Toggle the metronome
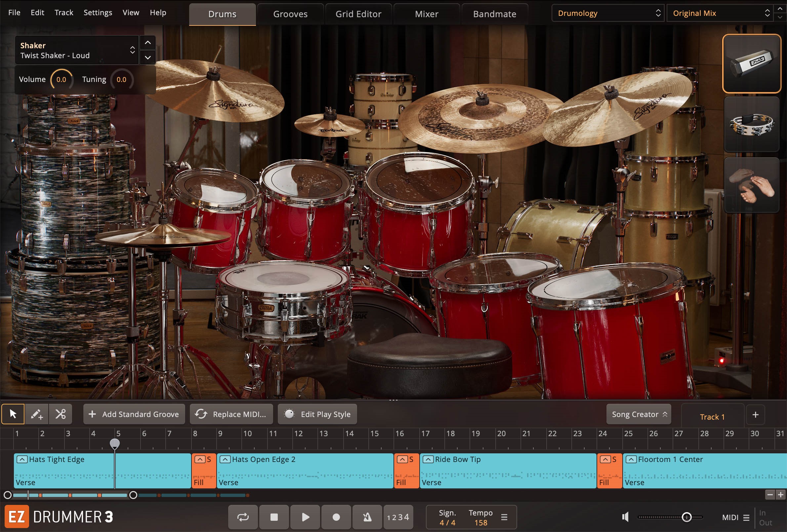The width and height of the screenshot is (787, 532). [x=367, y=517]
